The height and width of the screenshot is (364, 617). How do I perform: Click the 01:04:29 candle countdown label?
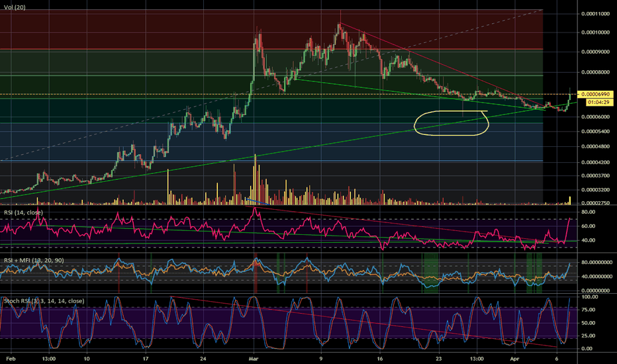coord(599,103)
